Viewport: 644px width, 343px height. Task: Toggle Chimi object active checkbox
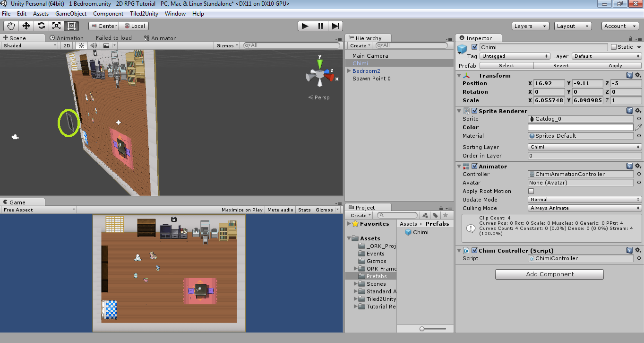pyautogui.click(x=474, y=47)
